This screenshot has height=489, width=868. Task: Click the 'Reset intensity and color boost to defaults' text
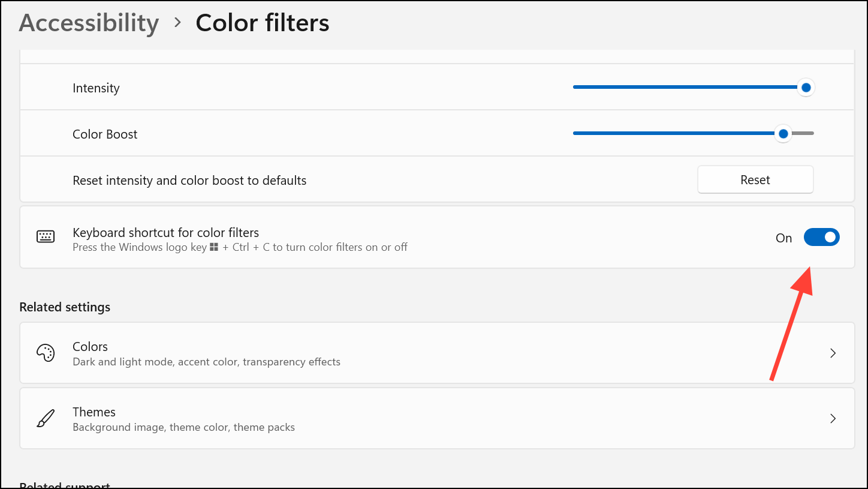tap(189, 181)
